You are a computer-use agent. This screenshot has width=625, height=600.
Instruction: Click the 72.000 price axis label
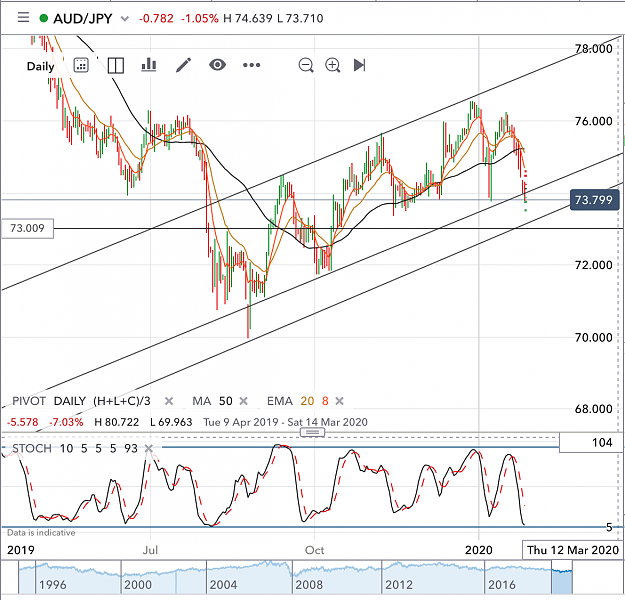coord(594,265)
